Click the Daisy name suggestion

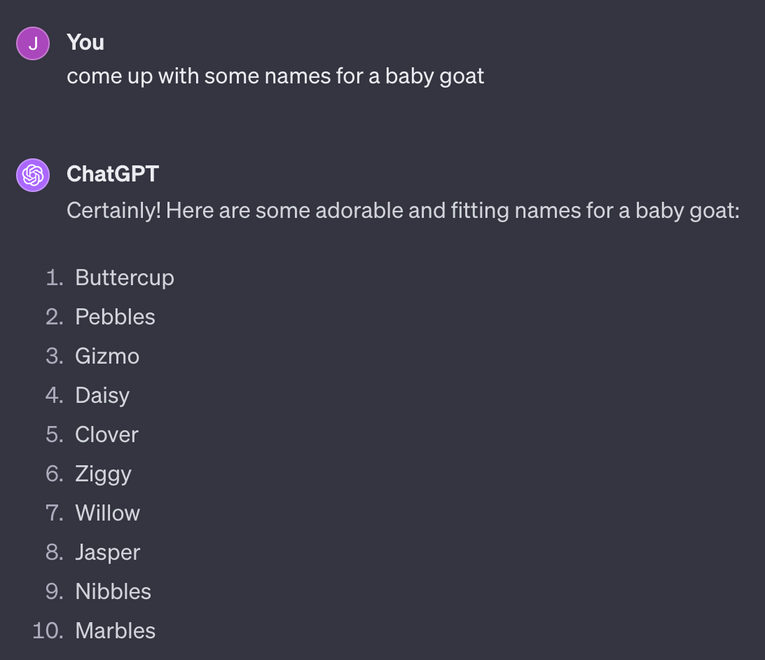102,395
